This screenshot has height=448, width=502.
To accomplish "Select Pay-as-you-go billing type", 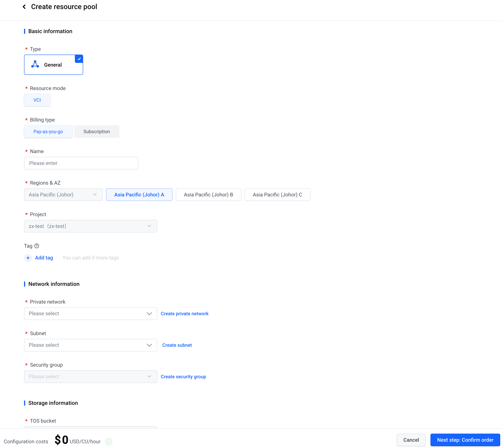I will tap(48, 131).
